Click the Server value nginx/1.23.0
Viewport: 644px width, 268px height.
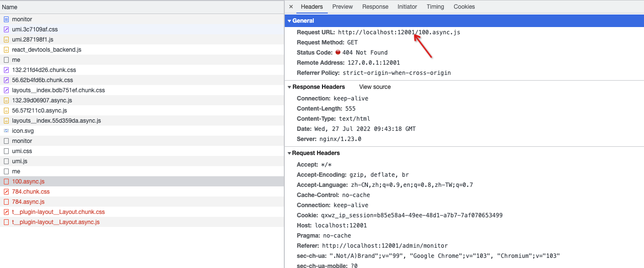340,139
